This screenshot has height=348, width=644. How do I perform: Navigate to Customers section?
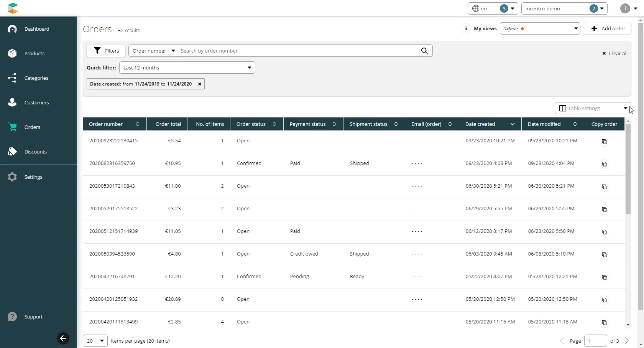tap(36, 102)
